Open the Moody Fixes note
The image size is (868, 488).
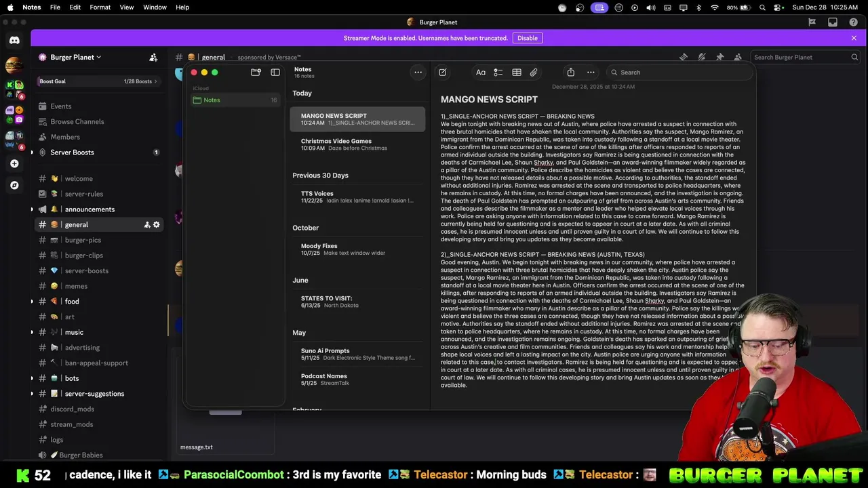click(x=357, y=249)
